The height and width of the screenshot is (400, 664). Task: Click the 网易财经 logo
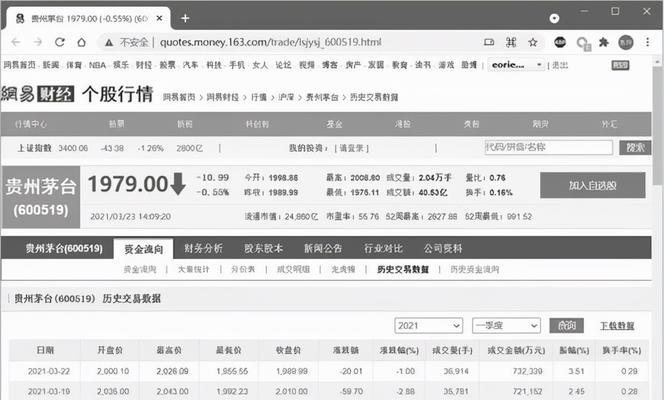tap(38, 94)
